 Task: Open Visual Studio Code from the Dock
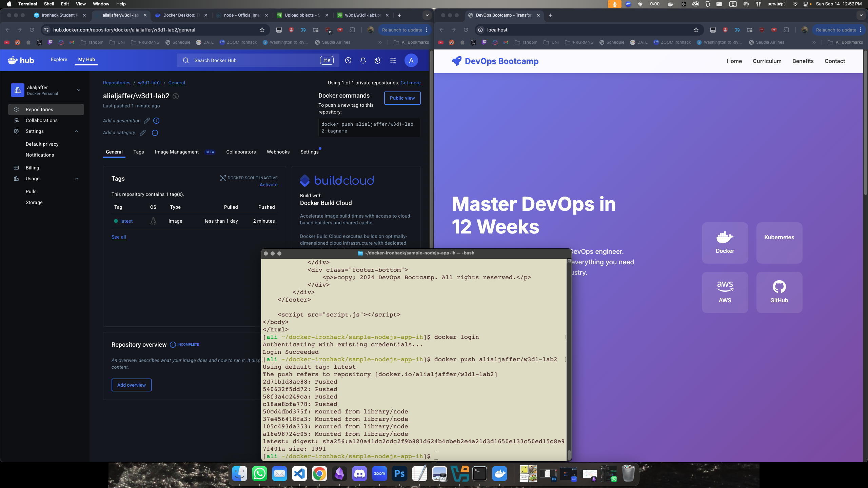(x=299, y=474)
